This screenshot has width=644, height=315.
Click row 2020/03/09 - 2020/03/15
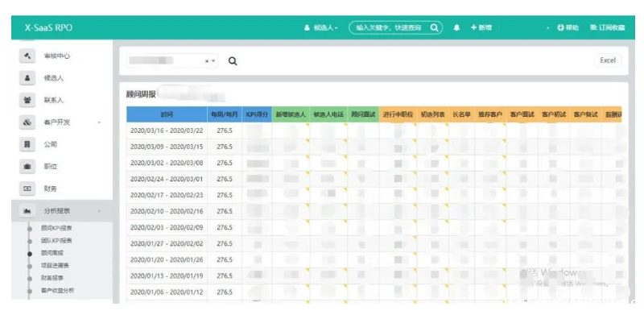coord(374,147)
